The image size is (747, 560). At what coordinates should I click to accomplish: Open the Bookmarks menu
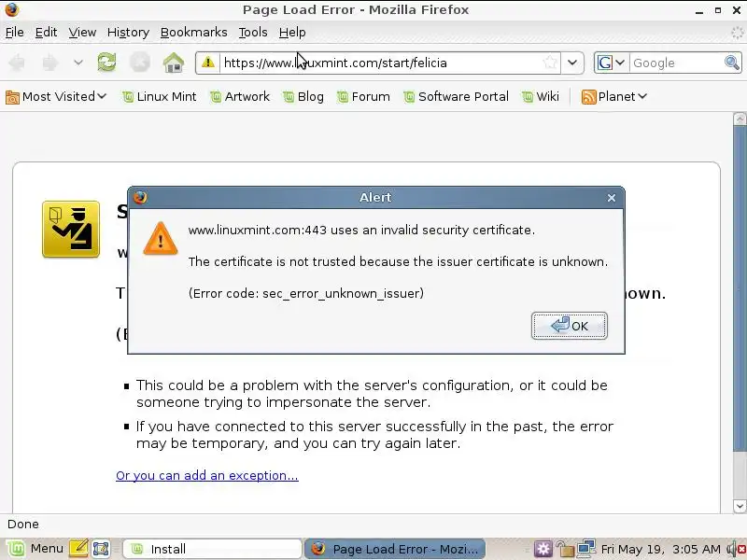[x=193, y=33]
